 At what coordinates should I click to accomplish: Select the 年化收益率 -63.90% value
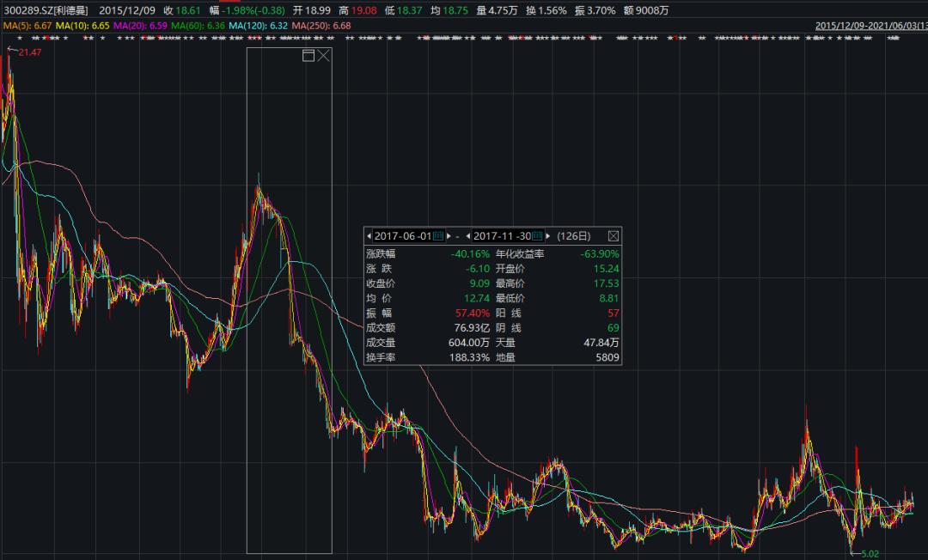600,253
